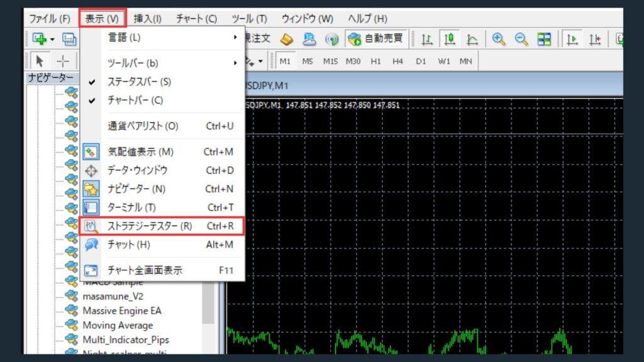Select the M15 timeframe
This screenshot has height=362, width=644.
tap(330, 61)
